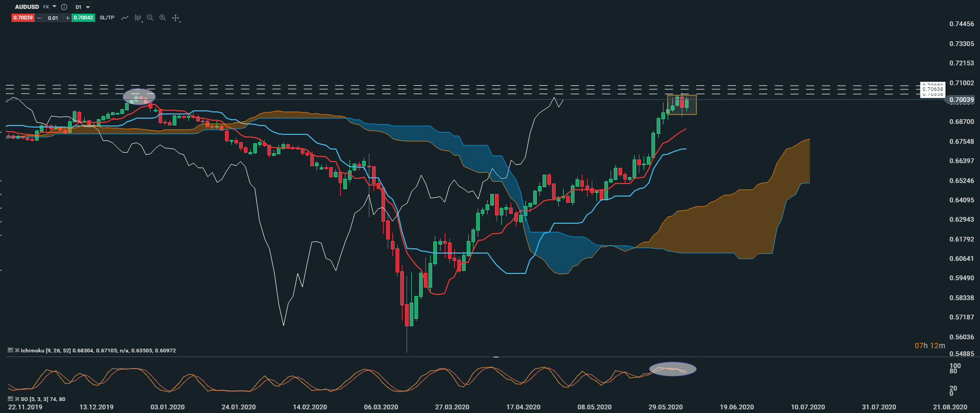Open the Ichimoku indicator settings icon
The image size is (980, 413).
pos(10,350)
